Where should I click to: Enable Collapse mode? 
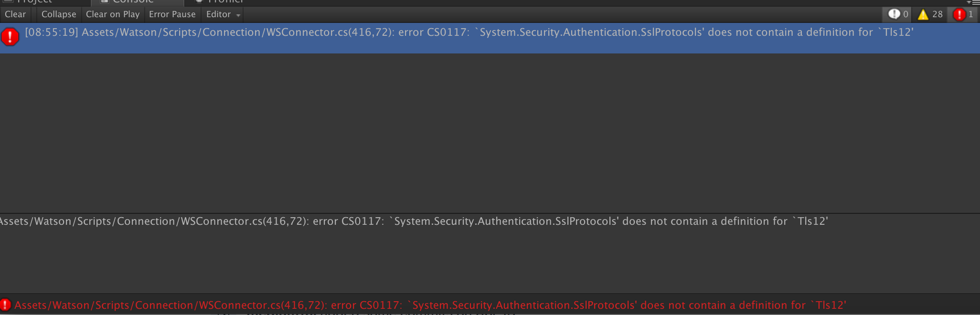pyautogui.click(x=58, y=14)
